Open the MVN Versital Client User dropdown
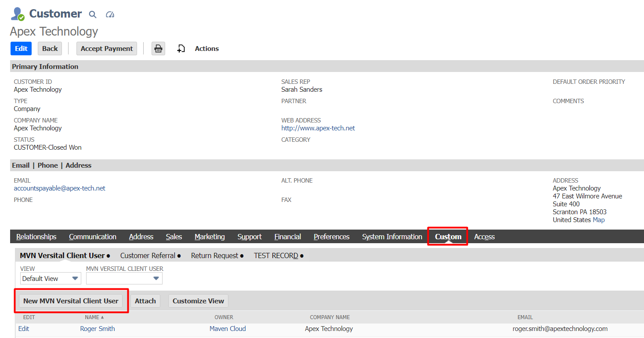The image size is (644, 338). pos(124,278)
